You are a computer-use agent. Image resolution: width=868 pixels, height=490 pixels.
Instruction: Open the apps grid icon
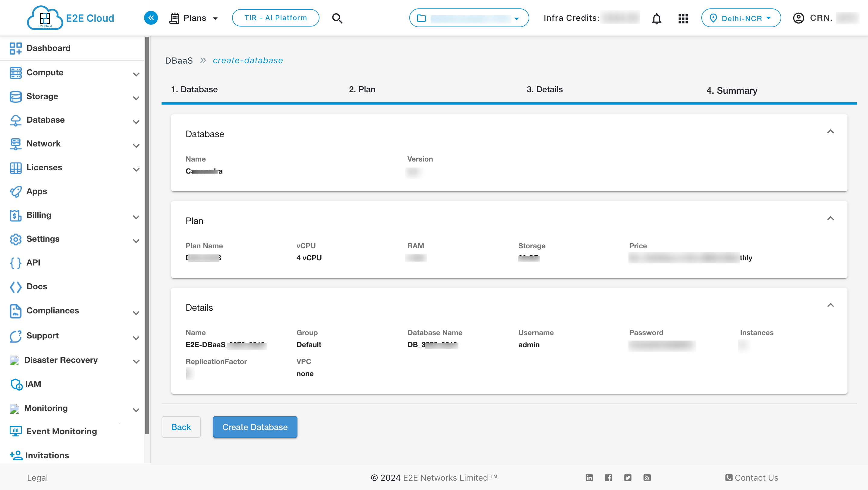(683, 18)
